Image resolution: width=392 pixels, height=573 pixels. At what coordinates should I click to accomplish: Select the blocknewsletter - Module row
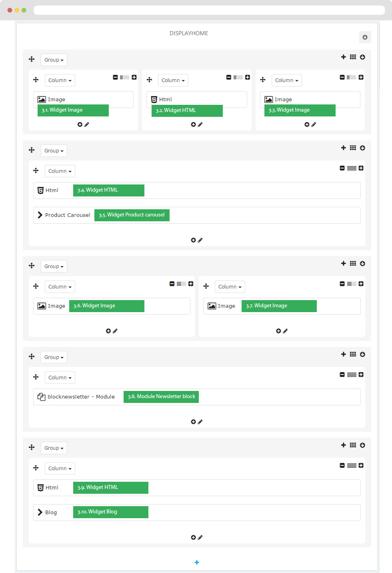click(197, 397)
